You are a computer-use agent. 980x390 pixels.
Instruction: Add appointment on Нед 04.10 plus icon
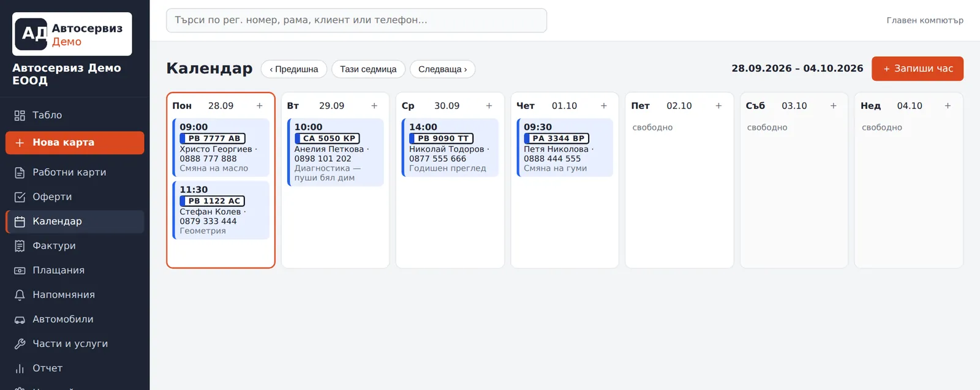pos(948,106)
